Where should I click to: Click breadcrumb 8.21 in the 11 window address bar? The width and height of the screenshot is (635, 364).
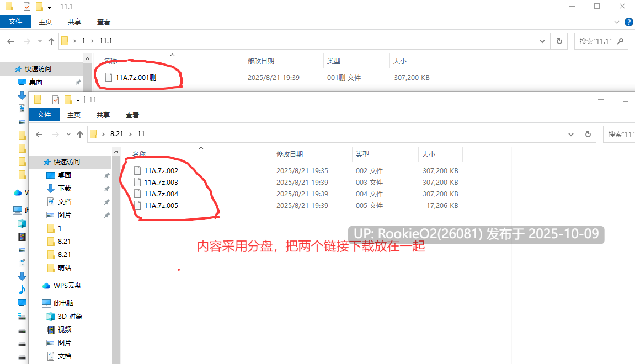pyautogui.click(x=116, y=134)
